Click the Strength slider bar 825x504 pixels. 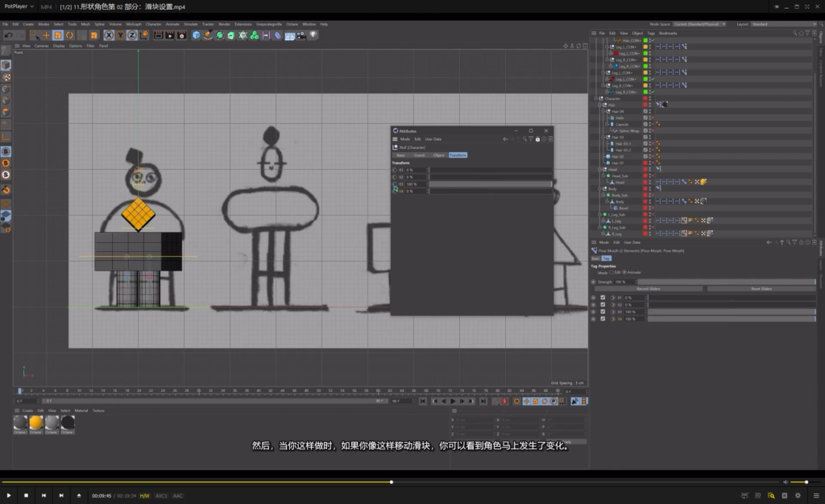click(725, 282)
